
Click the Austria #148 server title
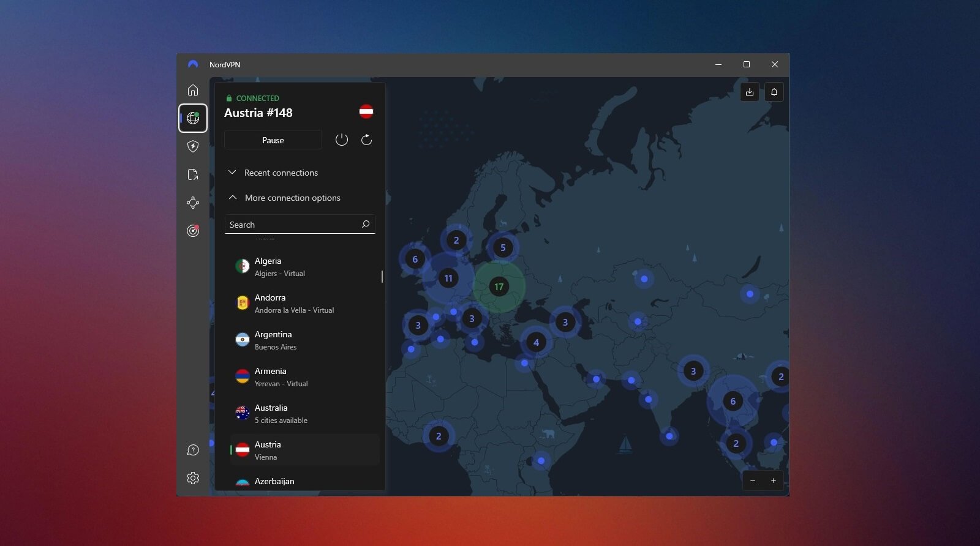258,113
